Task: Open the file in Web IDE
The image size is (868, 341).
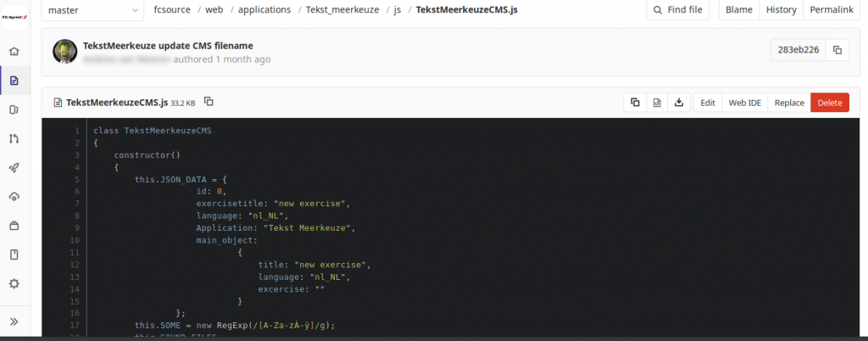Action: click(x=744, y=103)
